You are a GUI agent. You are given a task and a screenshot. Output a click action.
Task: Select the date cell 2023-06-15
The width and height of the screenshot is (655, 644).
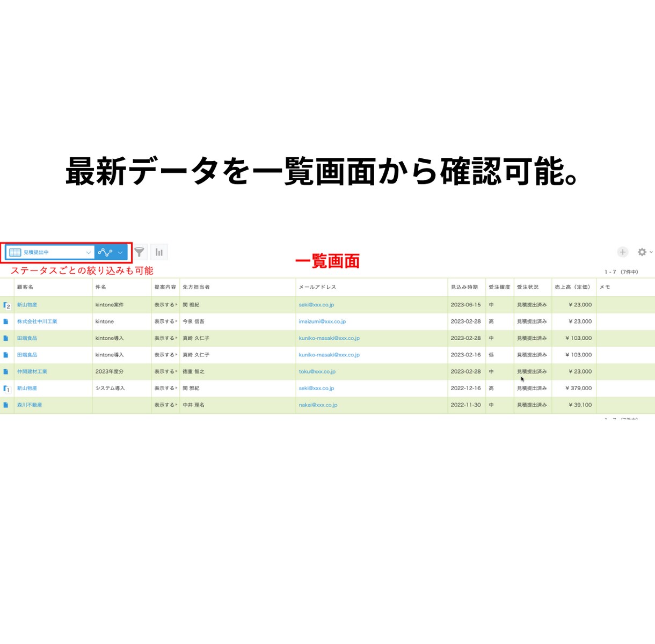click(x=466, y=305)
